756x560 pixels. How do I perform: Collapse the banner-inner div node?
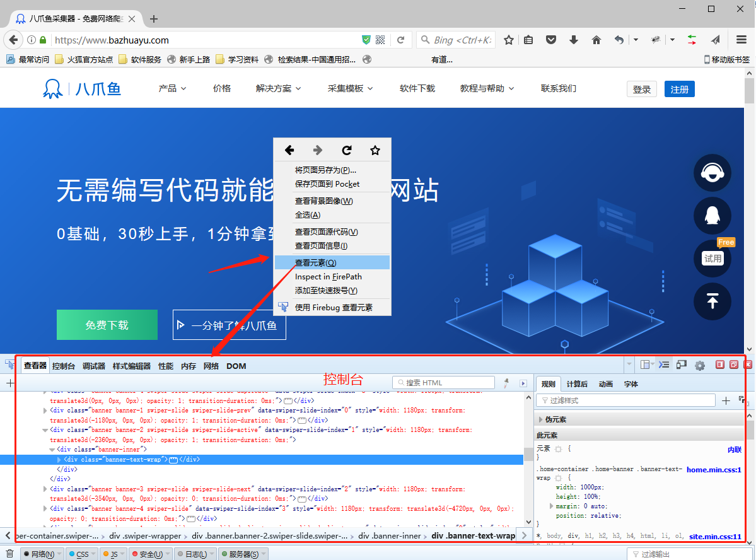pos(52,450)
